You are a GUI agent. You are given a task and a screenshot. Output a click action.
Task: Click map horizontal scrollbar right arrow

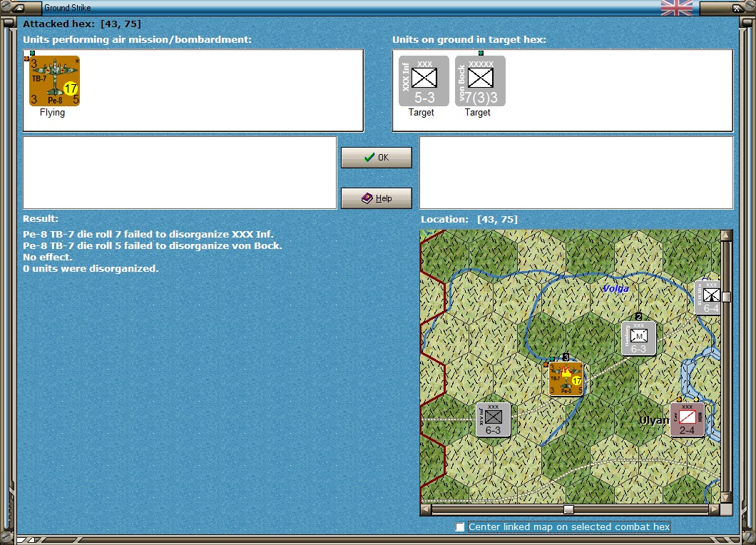(x=715, y=509)
